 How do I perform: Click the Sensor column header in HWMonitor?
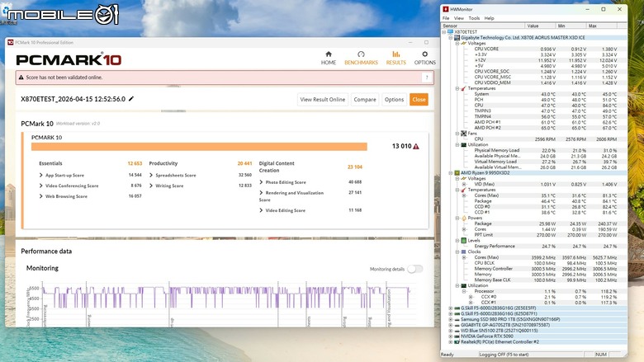tap(483, 26)
